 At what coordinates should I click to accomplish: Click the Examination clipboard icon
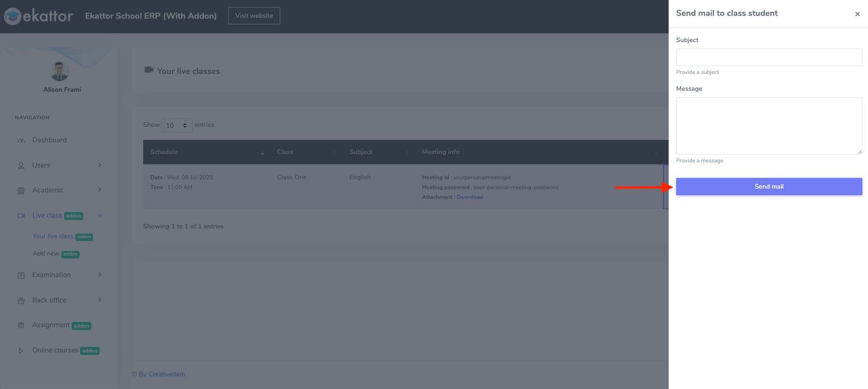(21, 275)
